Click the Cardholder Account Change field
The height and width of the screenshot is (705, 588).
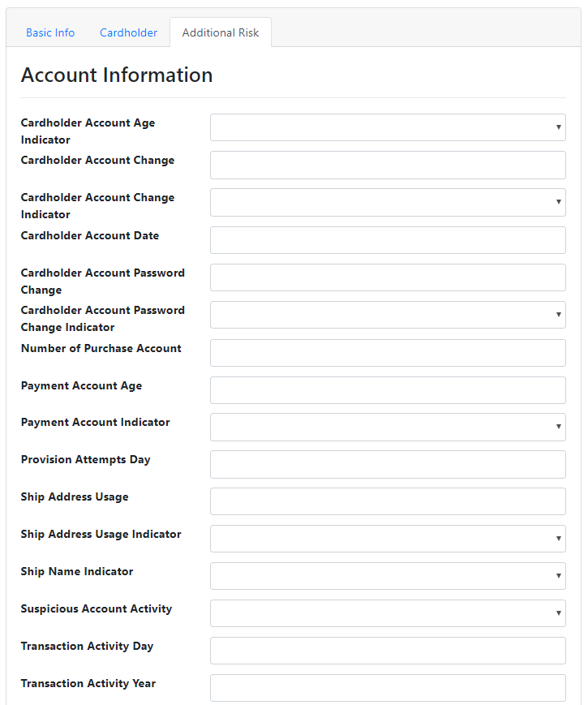pos(388,165)
